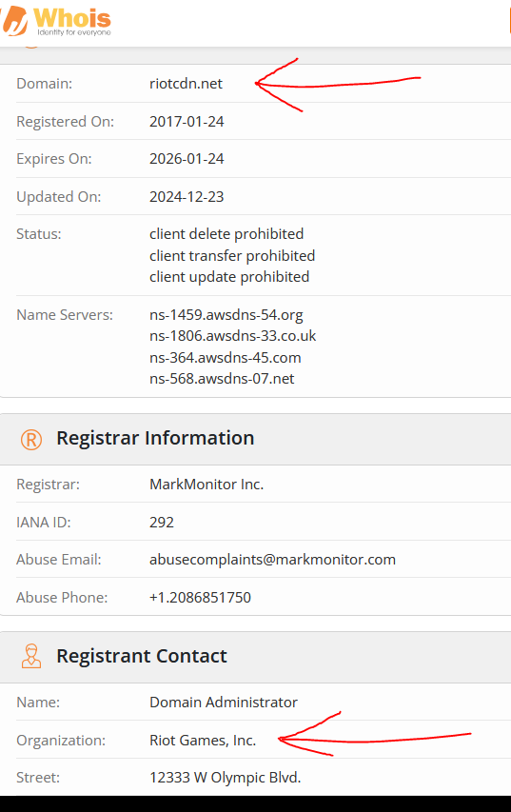Image resolution: width=511 pixels, height=812 pixels.
Task: Select name server ns-1806.awsdns-33.co.uk
Action: click(232, 336)
